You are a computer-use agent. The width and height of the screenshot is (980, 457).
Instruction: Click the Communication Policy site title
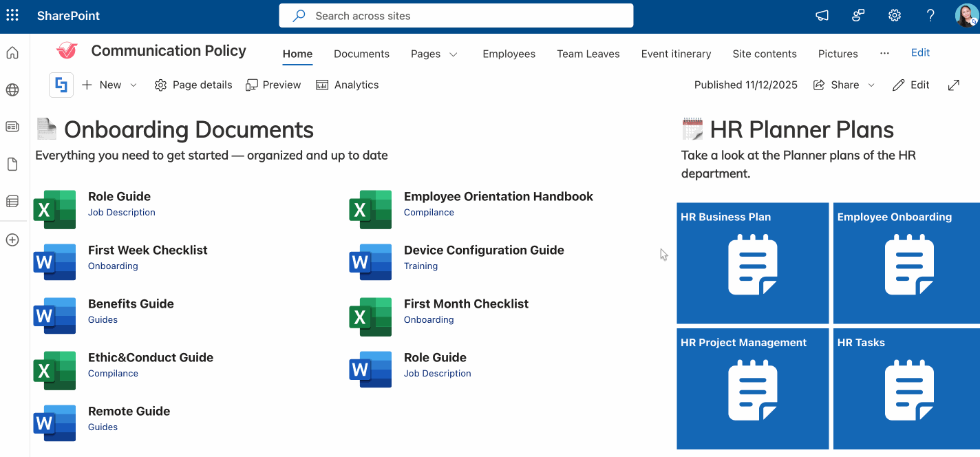click(x=169, y=50)
